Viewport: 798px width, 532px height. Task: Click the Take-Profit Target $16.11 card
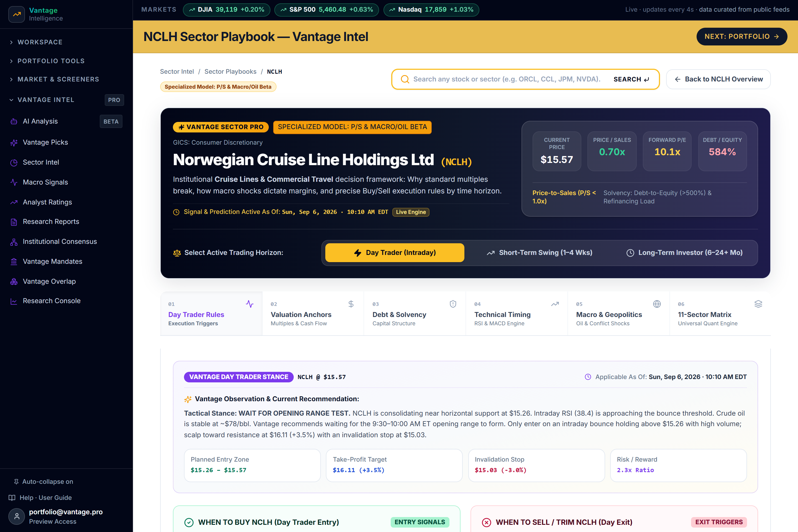[394, 465]
